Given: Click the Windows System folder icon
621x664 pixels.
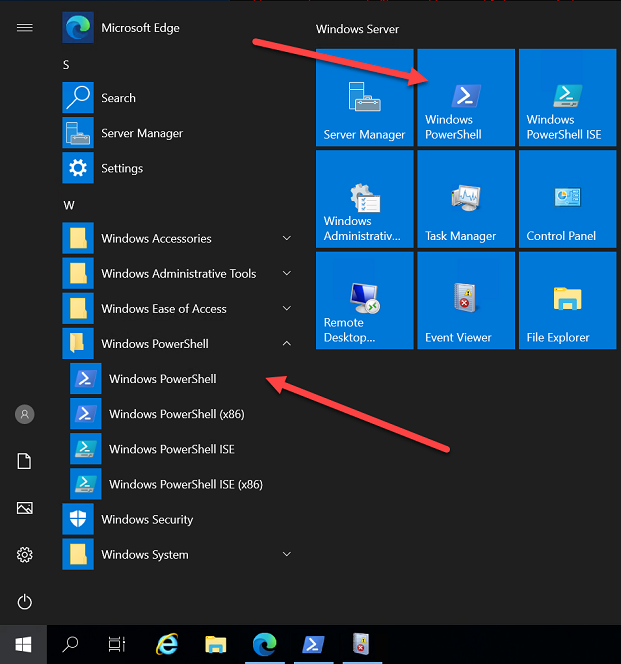Looking at the screenshot, I should 78,554.
